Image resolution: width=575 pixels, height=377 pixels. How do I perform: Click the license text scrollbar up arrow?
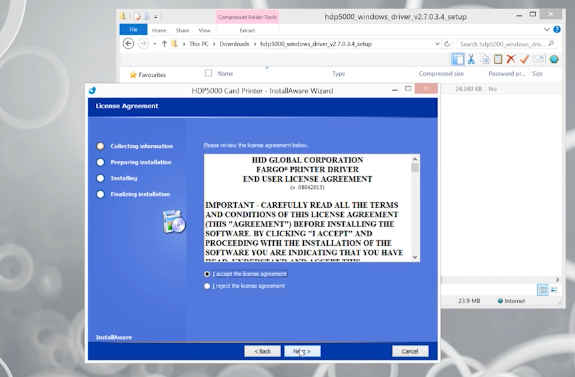pyautogui.click(x=415, y=159)
